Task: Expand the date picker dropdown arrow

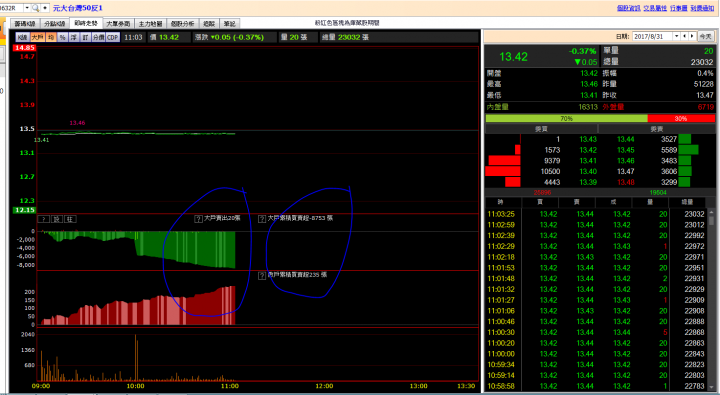Action: (676, 36)
